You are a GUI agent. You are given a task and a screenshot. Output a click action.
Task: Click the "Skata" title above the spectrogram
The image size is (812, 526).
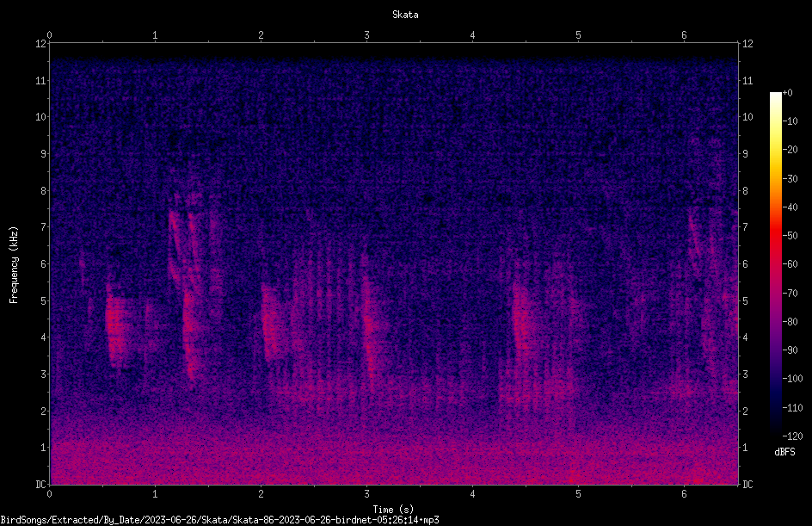pos(405,15)
